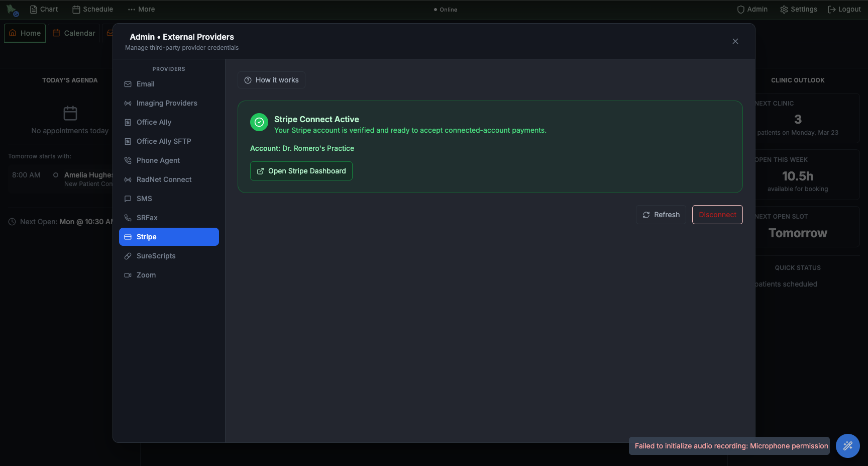Viewport: 868px width, 466px height.
Task: Open the Admin panel
Action: (x=752, y=10)
